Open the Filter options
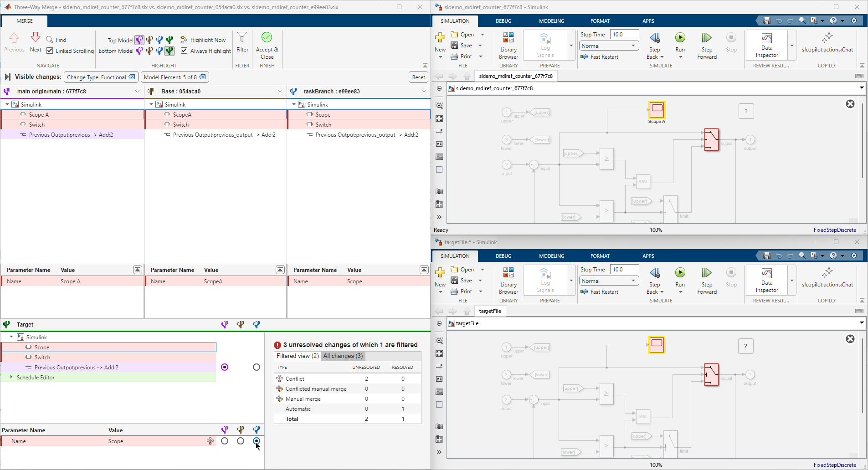Viewport: 868px width, 470px height. pyautogui.click(x=242, y=42)
